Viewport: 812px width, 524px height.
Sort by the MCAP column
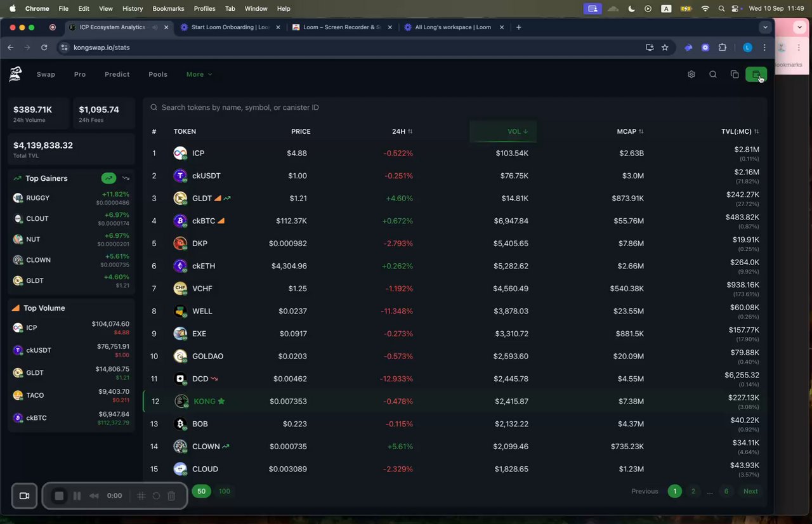[630, 131]
